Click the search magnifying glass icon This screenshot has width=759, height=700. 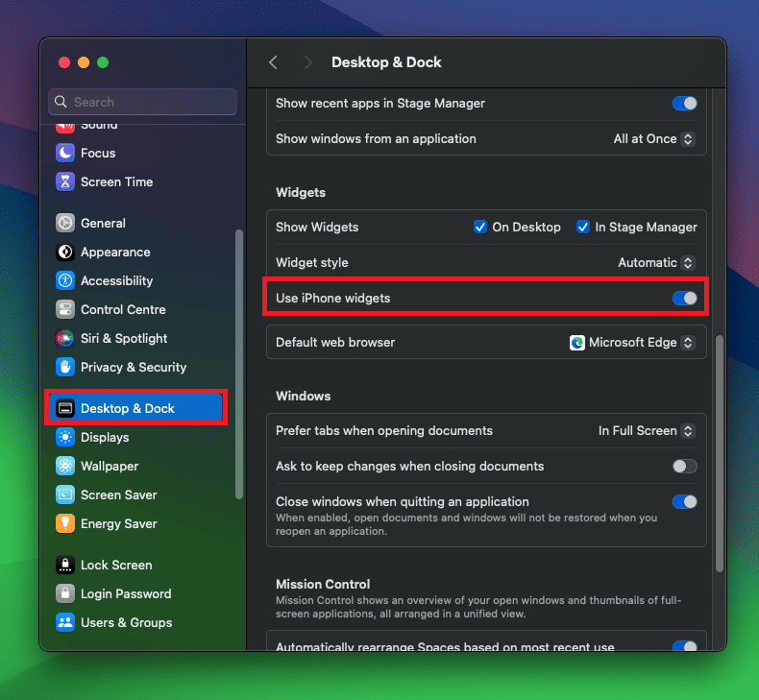[x=61, y=102]
